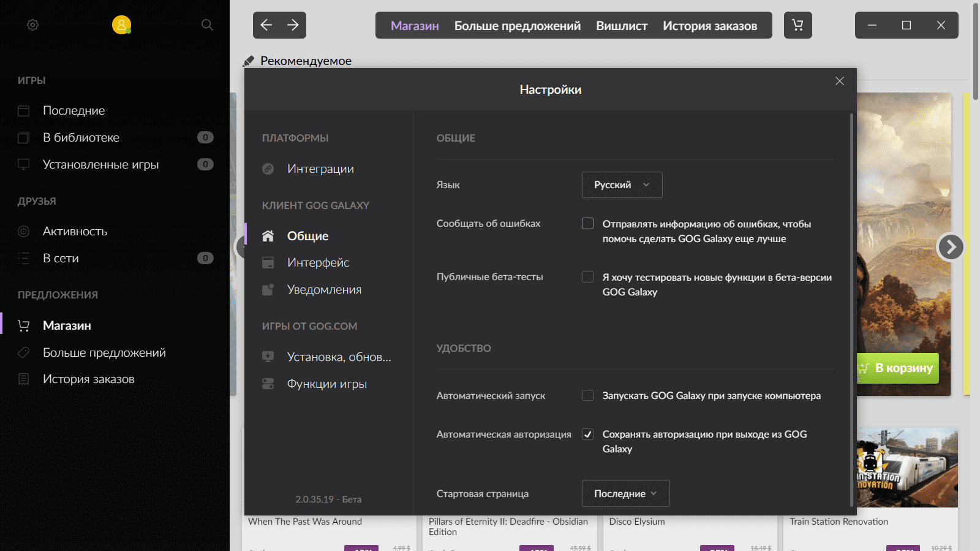Viewport: 980px width, 551px height.
Task: Open the yellow user profile avatar
Action: [x=121, y=25]
